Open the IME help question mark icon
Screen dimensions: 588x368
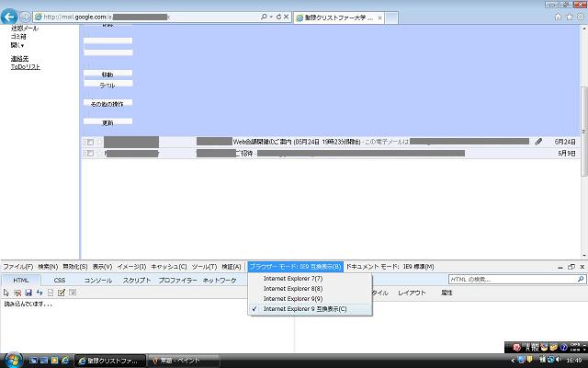[x=563, y=348]
